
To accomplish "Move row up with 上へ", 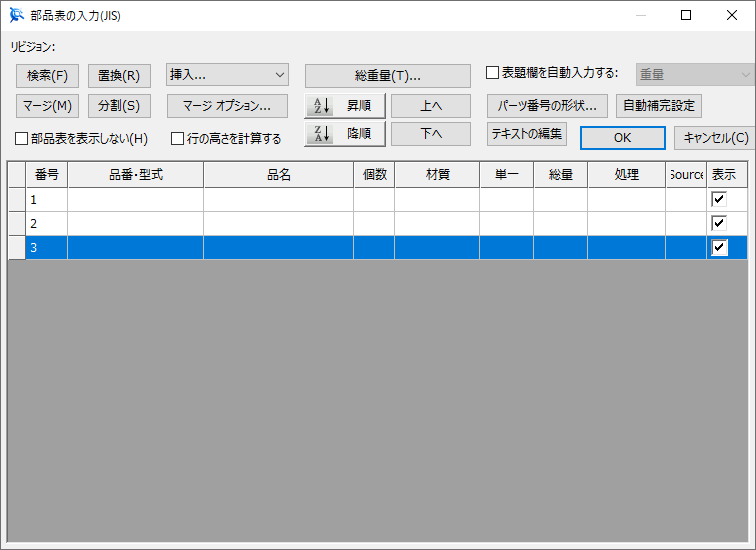I will point(431,106).
